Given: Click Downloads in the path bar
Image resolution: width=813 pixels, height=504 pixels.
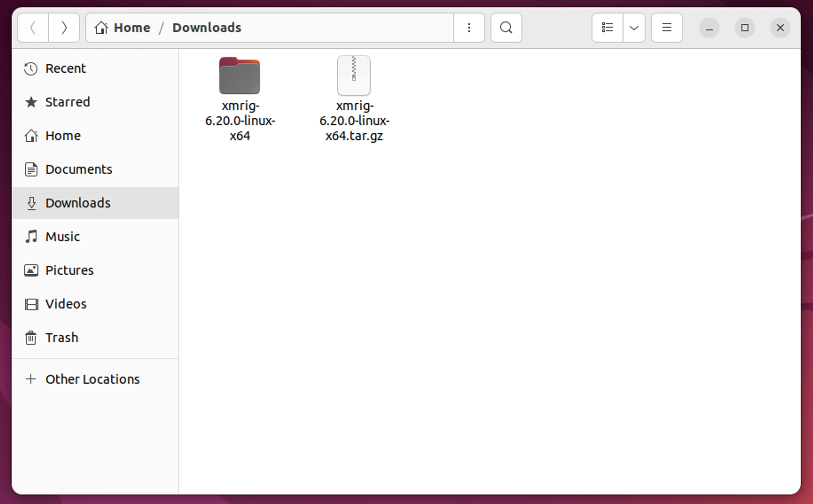Looking at the screenshot, I should 207,28.
